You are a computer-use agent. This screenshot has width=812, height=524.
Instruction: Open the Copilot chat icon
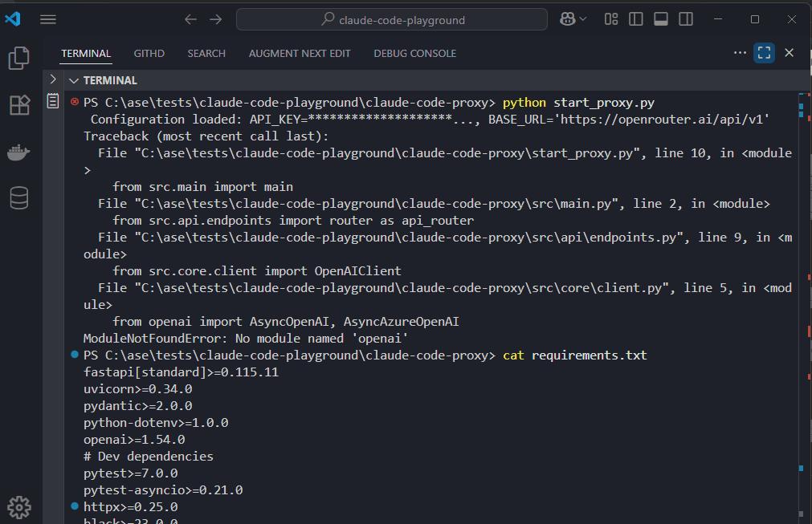tap(568, 19)
